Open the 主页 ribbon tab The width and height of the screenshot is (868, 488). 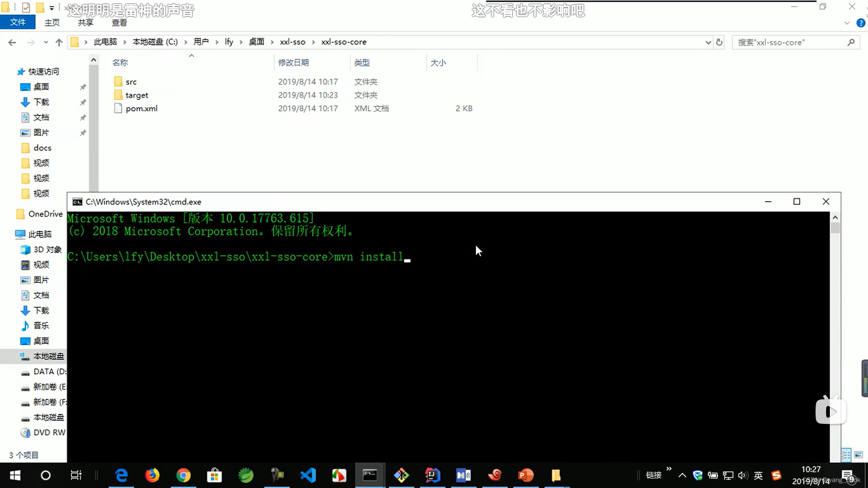[52, 23]
